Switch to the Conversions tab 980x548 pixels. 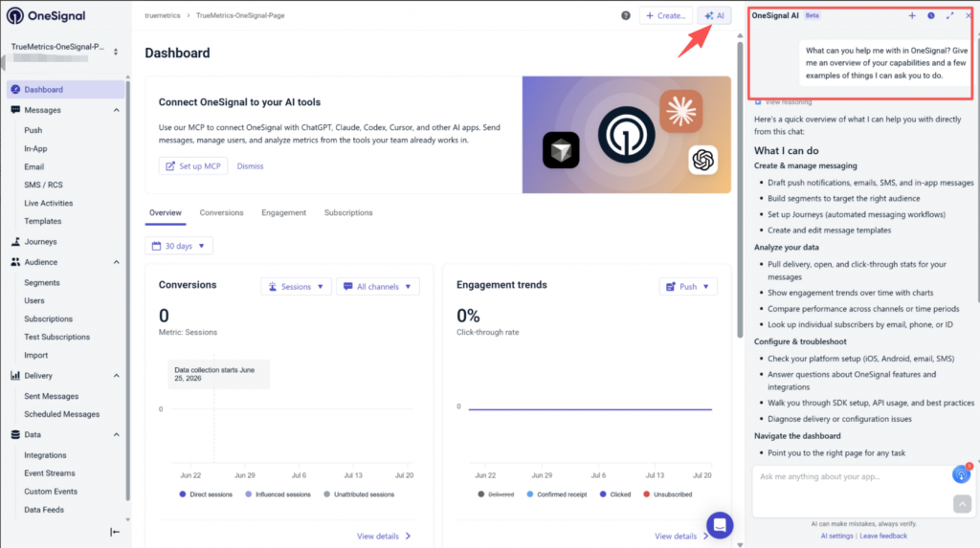(221, 213)
